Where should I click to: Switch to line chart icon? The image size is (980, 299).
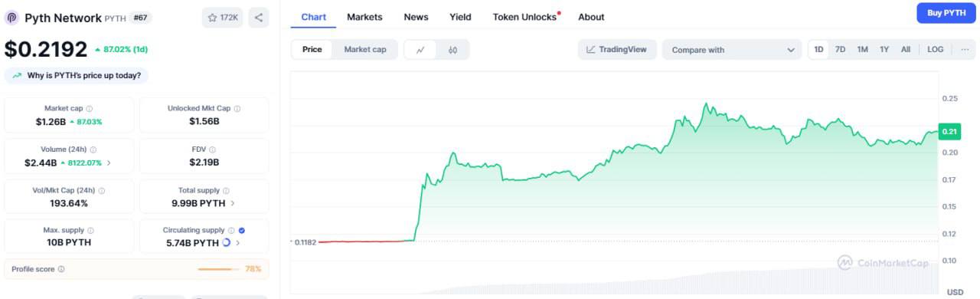tap(420, 50)
